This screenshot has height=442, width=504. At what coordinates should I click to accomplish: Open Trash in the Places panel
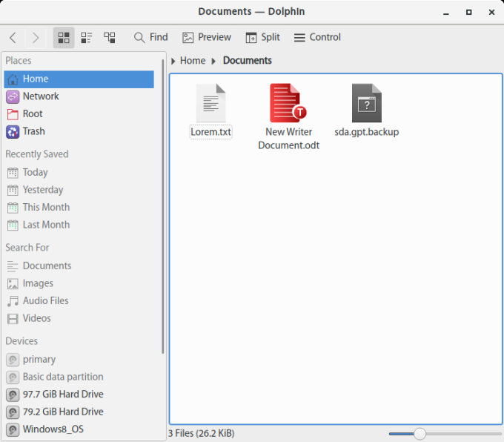(33, 131)
